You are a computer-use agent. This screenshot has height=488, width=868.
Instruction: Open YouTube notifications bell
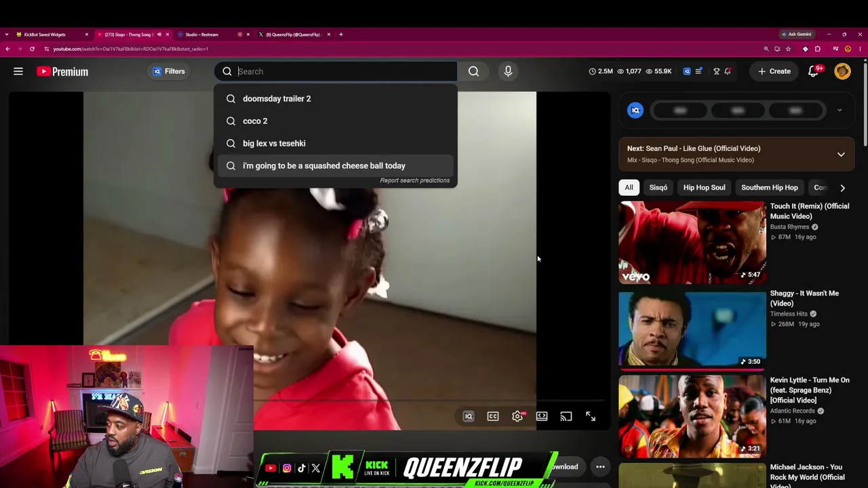(813, 71)
